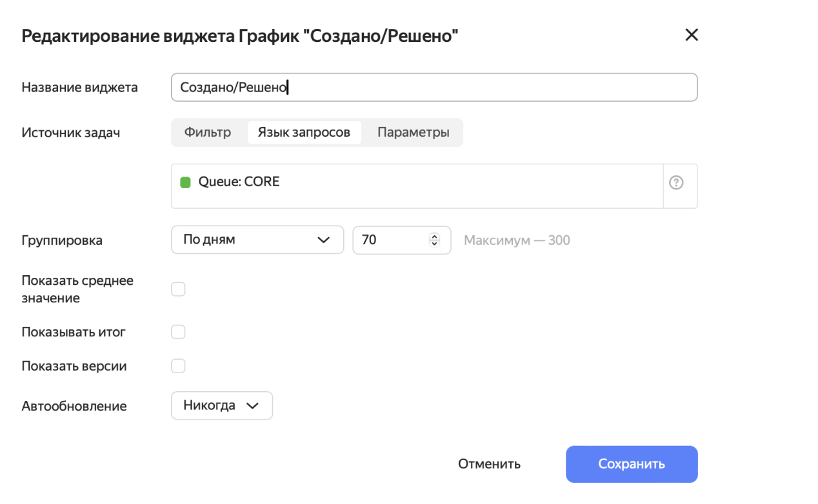Enable the Показать среднее значение checkbox
The width and height of the screenshot is (818, 504).
(178, 289)
